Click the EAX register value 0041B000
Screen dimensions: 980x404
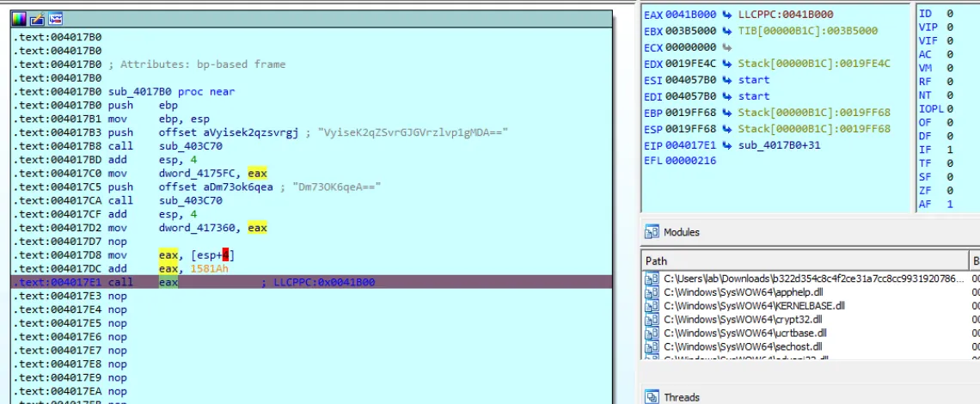[x=691, y=15]
